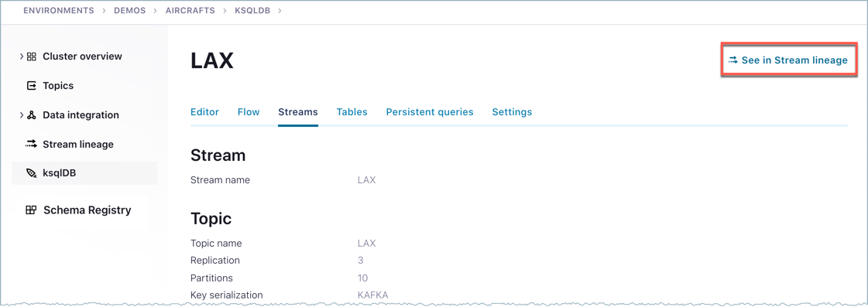Open the Editor tab
Viewport: 868px width, 307px height.
(x=205, y=111)
